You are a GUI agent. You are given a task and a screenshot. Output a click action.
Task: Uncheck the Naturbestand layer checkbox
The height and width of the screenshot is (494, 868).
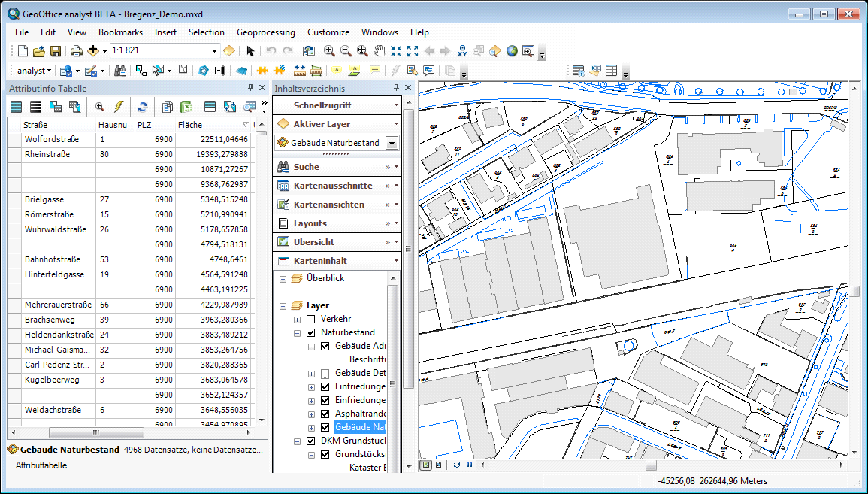(311, 332)
